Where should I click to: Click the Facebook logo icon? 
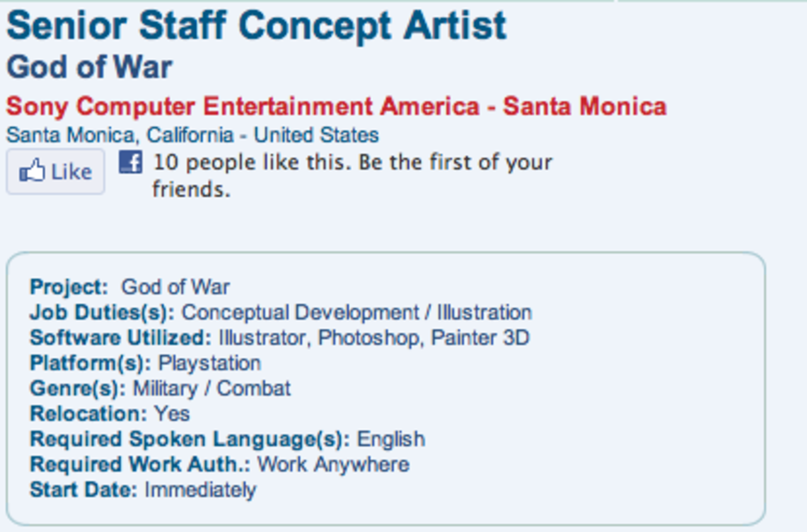(x=131, y=163)
